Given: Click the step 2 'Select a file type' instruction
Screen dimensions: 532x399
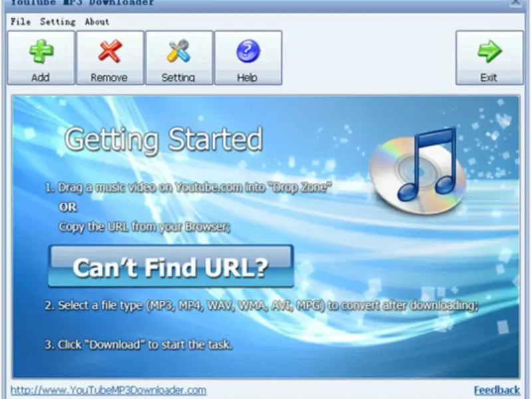Looking at the screenshot, I should click(x=261, y=305).
